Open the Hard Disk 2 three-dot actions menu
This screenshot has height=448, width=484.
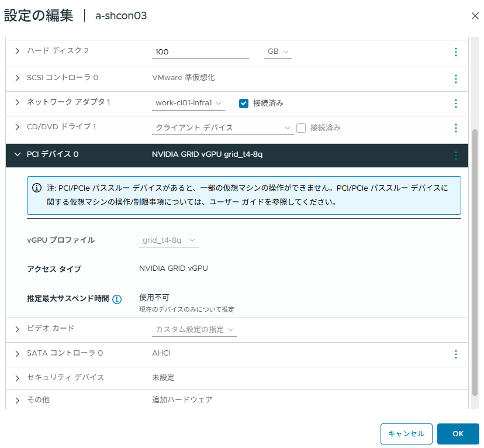[455, 52]
